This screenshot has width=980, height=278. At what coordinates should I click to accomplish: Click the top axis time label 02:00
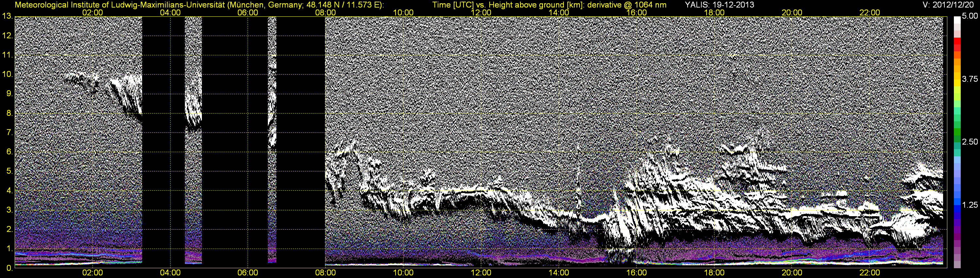pyautogui.click(x=92, y=12)
